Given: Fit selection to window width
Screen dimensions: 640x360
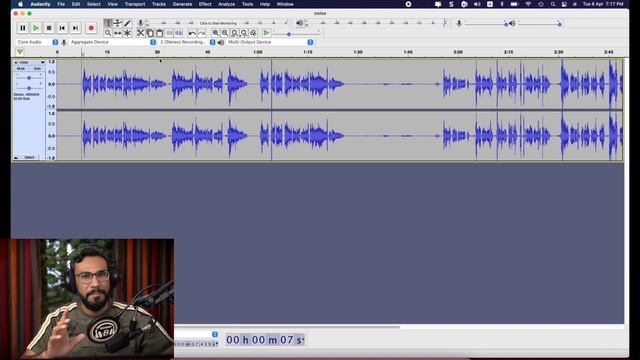Looking at the screenshot, I should [234, 33].
